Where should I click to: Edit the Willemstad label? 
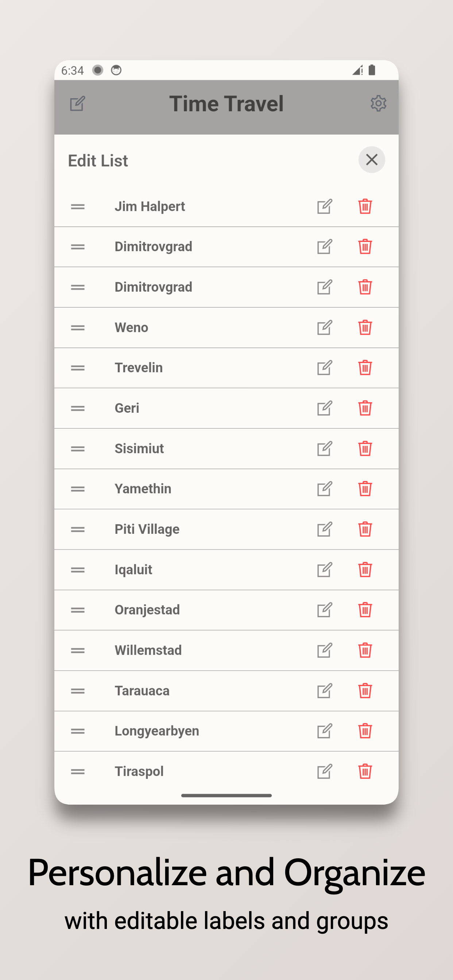pyautogui.click(x=325, y=650)
